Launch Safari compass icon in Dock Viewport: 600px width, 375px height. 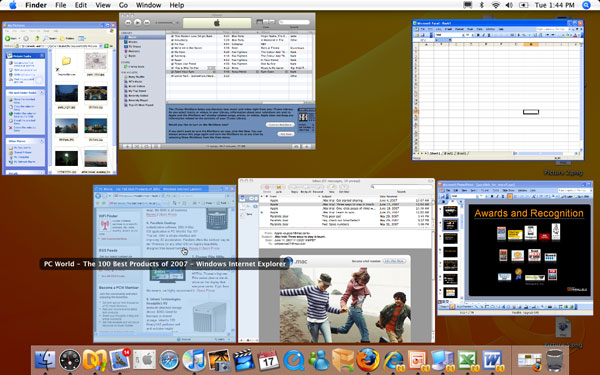pyautogui.click(x=169, y=360)
